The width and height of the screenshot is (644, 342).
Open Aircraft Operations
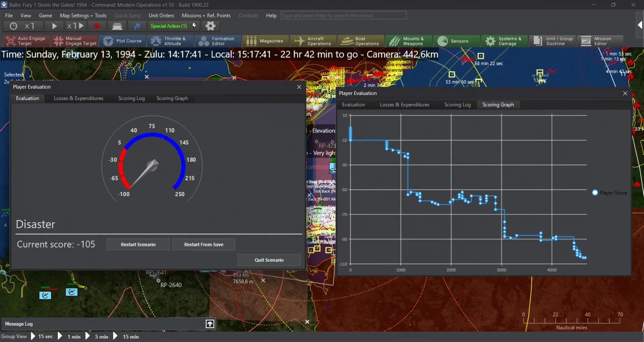pyautogui.click(x=313, y=41)
